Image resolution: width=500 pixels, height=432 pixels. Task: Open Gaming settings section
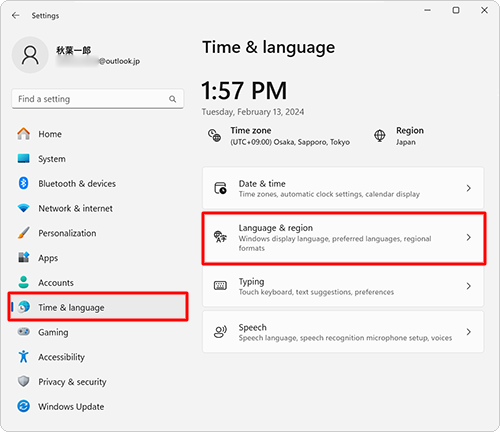(97, 332)
